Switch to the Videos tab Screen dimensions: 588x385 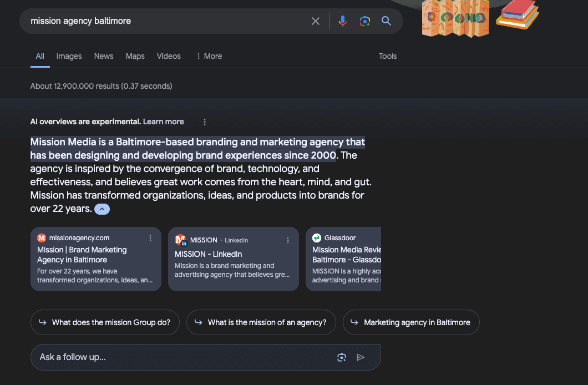tap(169, 56)
